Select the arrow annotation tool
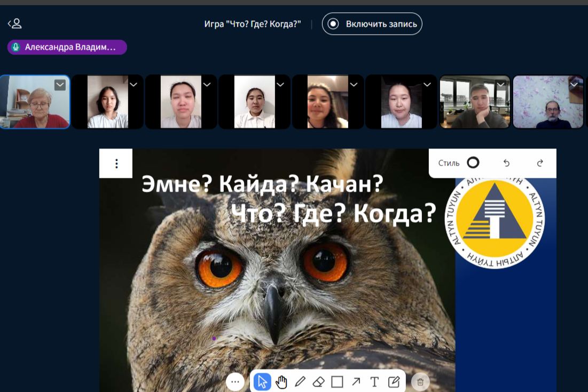588x392 pixels. [356, 381]
